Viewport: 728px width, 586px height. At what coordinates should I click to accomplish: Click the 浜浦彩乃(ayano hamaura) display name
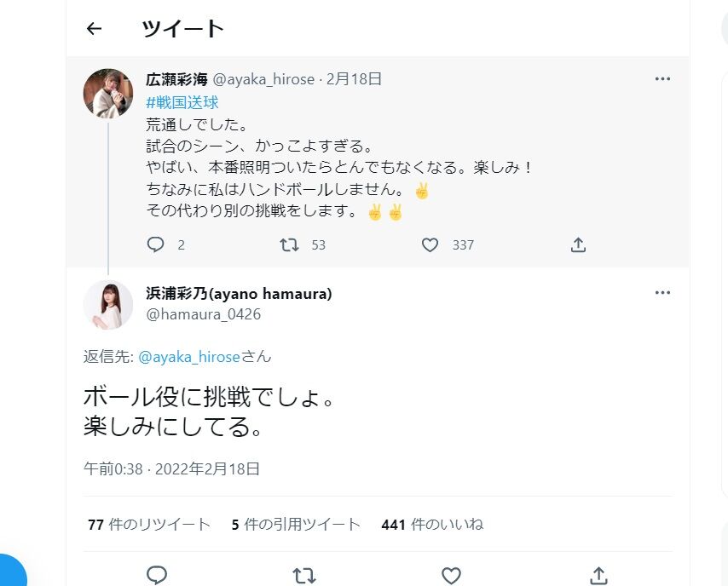tap(239, 294)
